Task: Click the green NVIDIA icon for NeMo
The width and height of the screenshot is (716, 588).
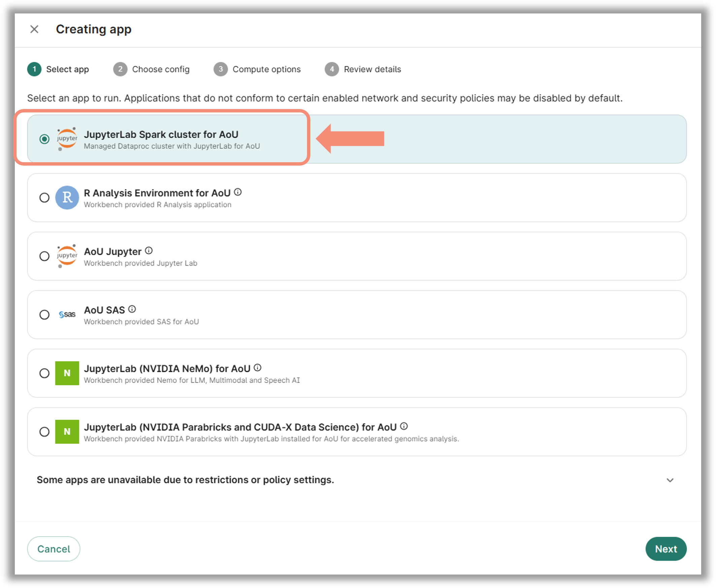Action: [67, 373]
